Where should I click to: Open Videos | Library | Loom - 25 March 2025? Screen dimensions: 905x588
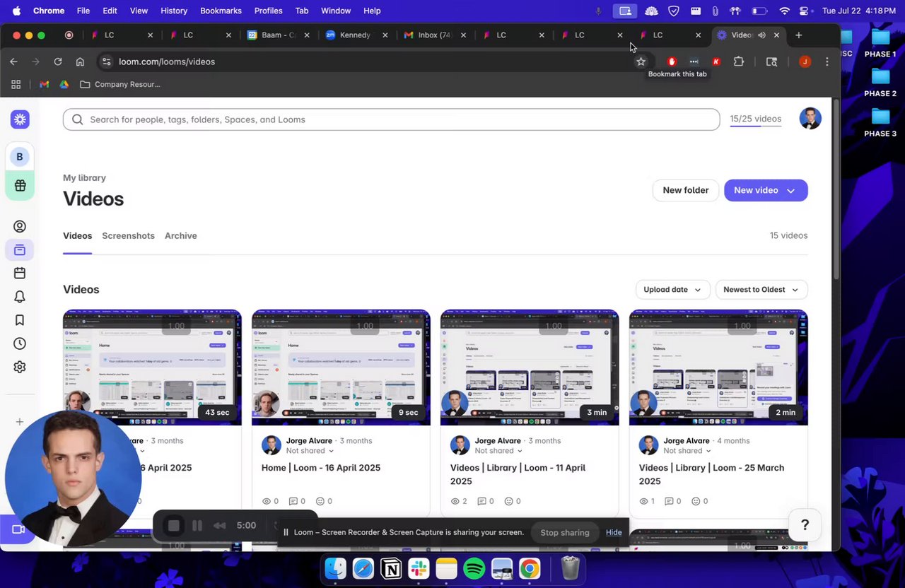tap(711, 474)
